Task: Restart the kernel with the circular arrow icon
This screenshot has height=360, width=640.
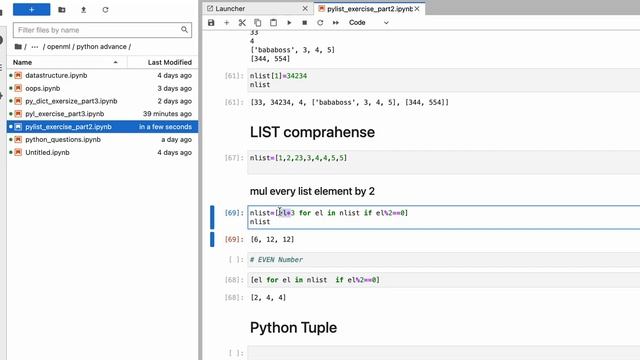Action: point(320,22)
